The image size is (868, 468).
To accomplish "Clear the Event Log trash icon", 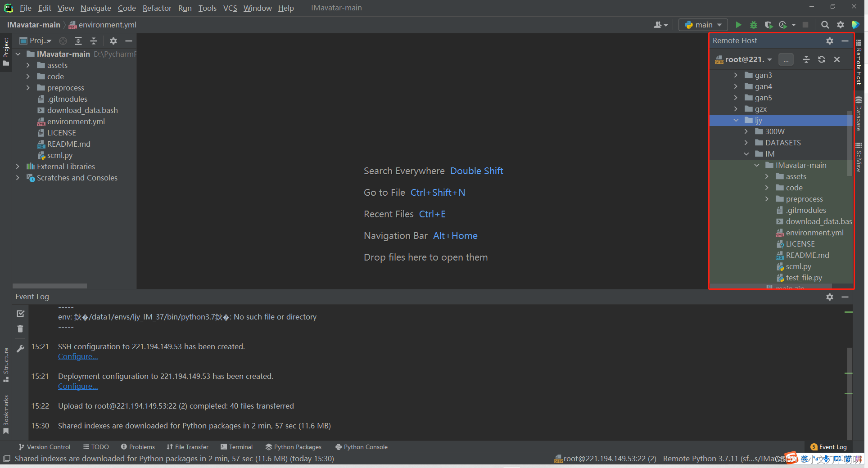I will pos(20,329).
